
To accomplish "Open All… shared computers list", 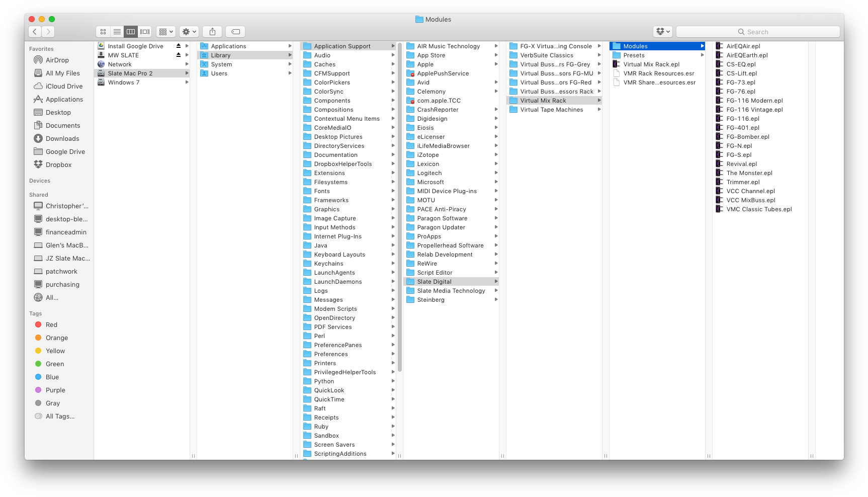I will tap(46, 297).
